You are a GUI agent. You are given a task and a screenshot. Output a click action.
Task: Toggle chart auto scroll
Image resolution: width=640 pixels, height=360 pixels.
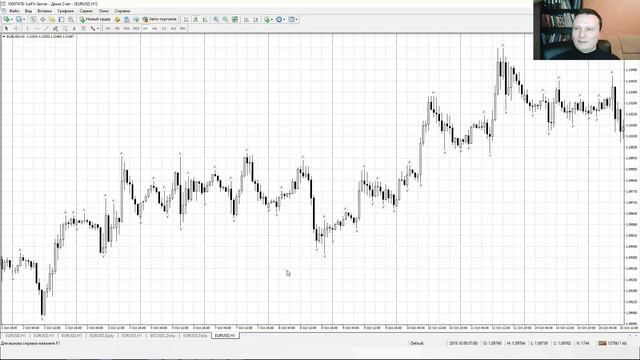point(246,19)
